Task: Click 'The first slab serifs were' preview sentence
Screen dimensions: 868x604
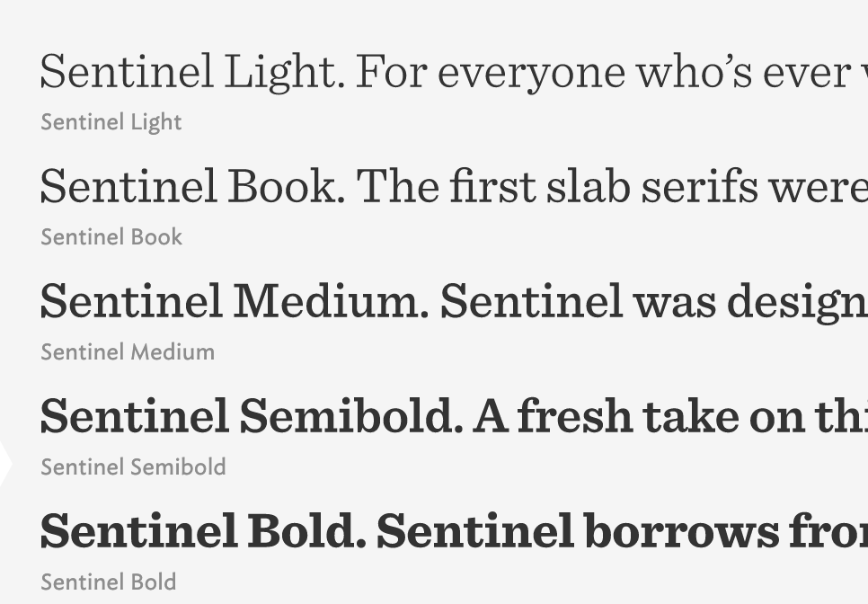Action: [613, 187]
